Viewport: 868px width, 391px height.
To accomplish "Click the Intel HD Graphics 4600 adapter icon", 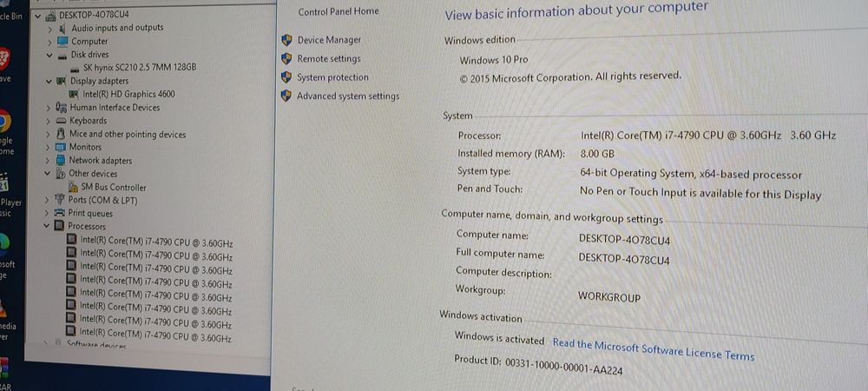I will pos(73,94).
